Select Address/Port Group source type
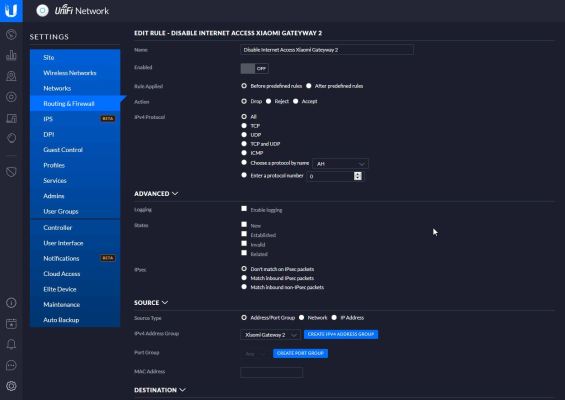 click(244, 317)
